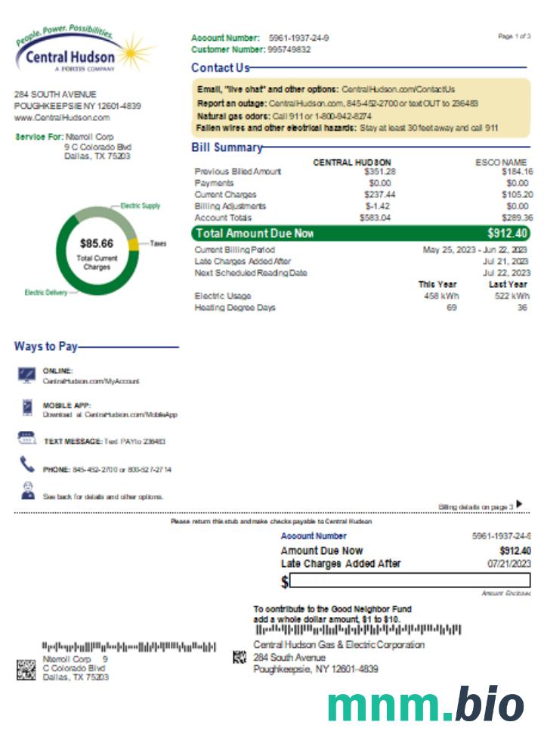
Task: Click the QR code beside Nterroll Corp address
Action: pos(26,670)
